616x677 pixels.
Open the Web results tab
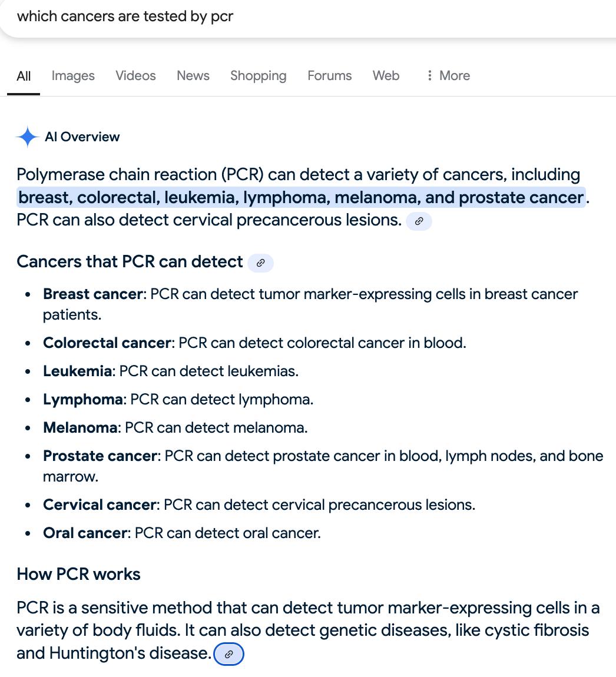click(x=386, y=75)
